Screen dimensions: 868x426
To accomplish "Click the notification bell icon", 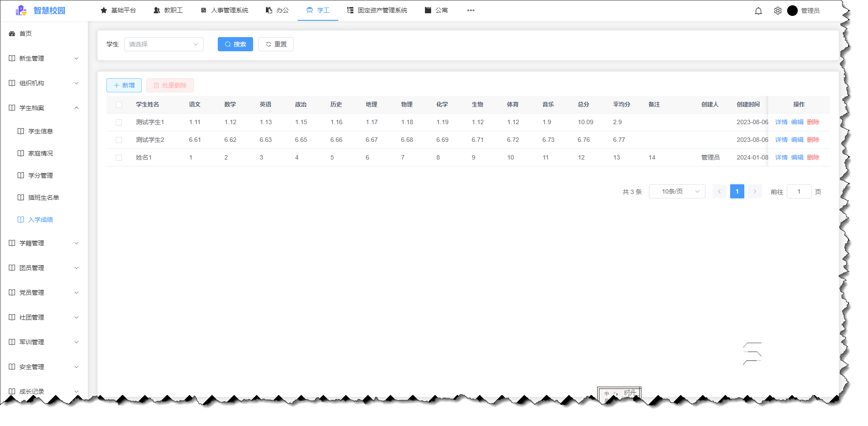I will tap(758, 11).
